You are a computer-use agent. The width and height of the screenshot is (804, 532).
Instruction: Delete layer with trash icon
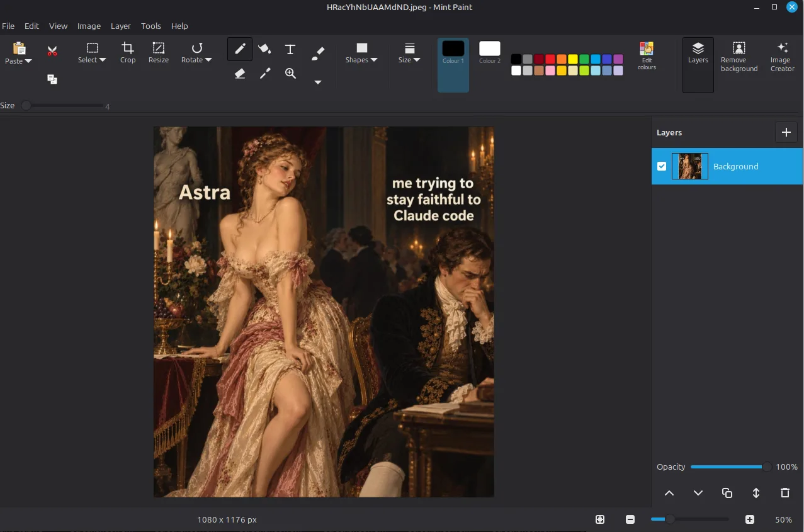click(785, 493)
